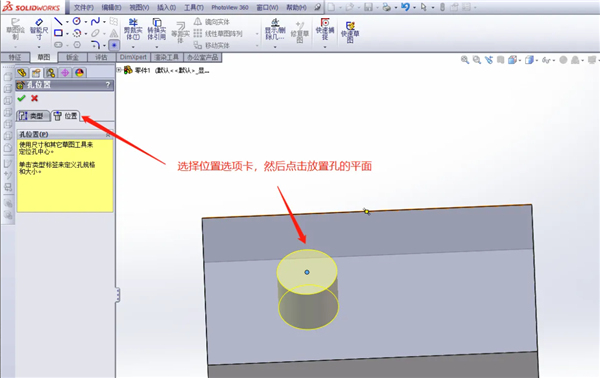
Task: Click the Trim Entities (剪裁实体) tool
Action: [133, 29]
